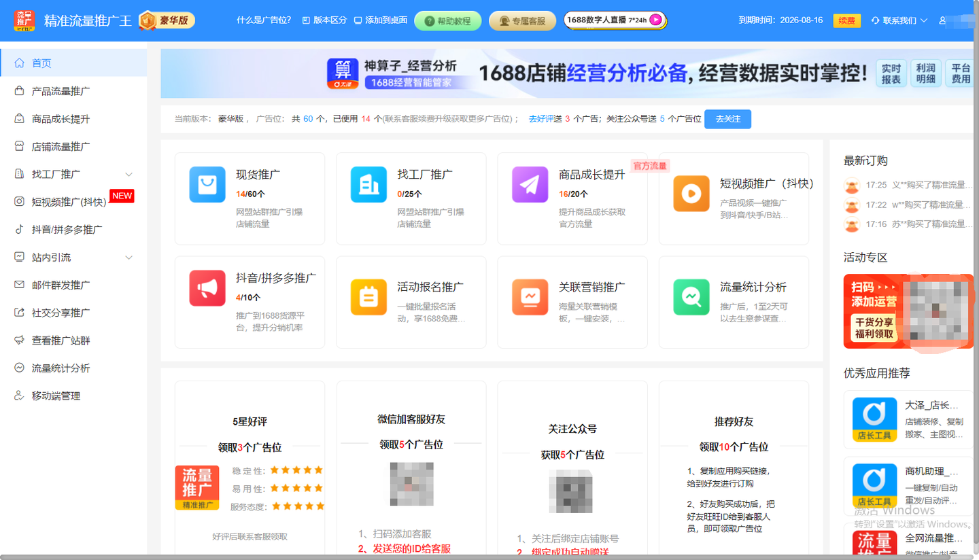
Task: Click the 抖音/拼多多推广 megaphone icon
Action: click(207, 287)
